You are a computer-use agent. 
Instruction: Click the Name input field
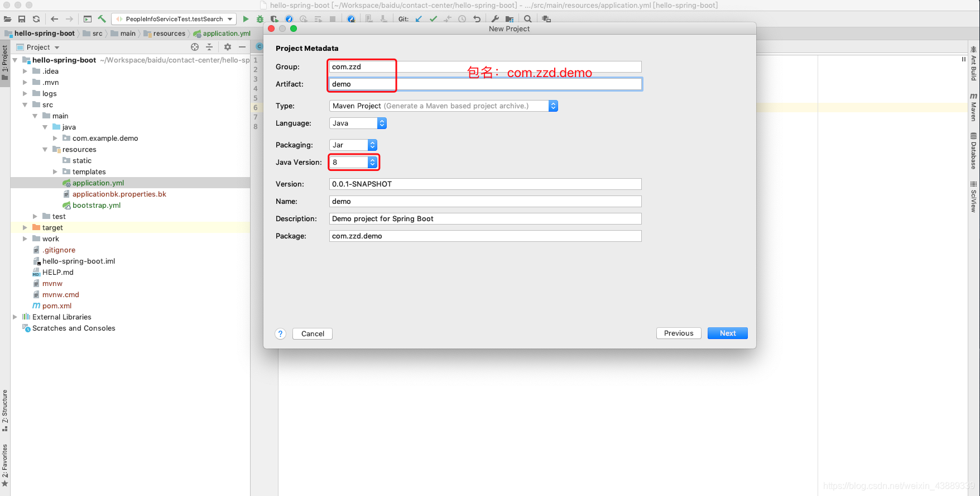tap(486, 201)
